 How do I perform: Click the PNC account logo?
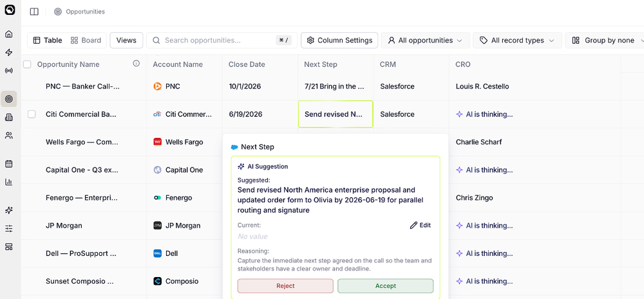coord(157,86)
